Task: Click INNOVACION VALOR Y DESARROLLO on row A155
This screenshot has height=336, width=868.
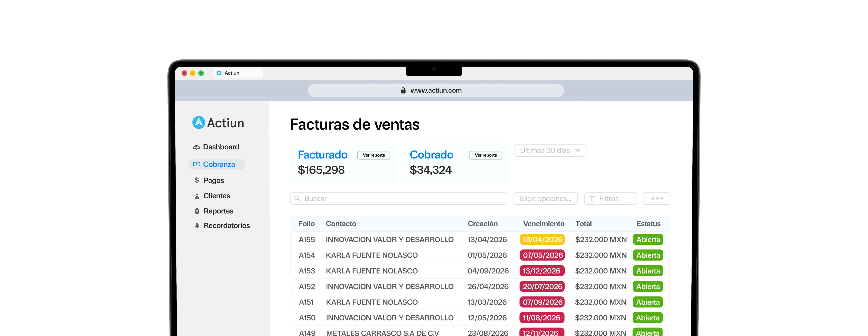Action: (390, 240)
